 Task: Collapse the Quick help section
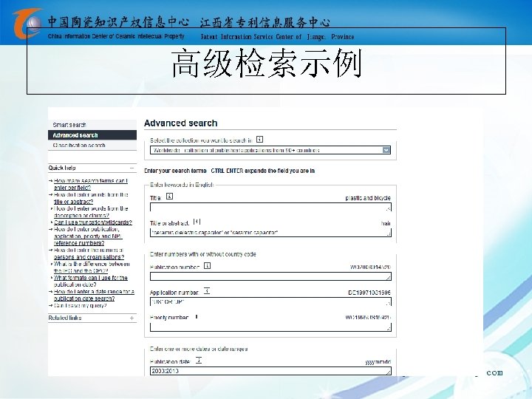click(x=132, y=168)
